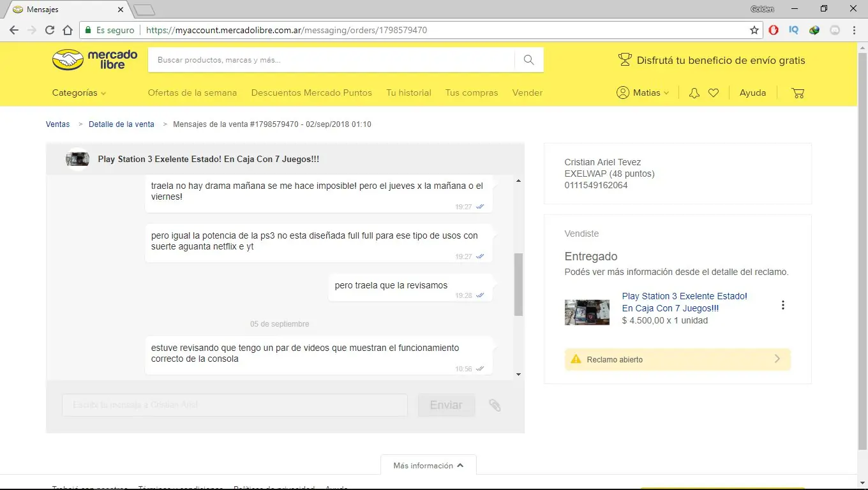Click the Entregado status text
The height and width of the screenshot is (490, 868).
(591, 256)
